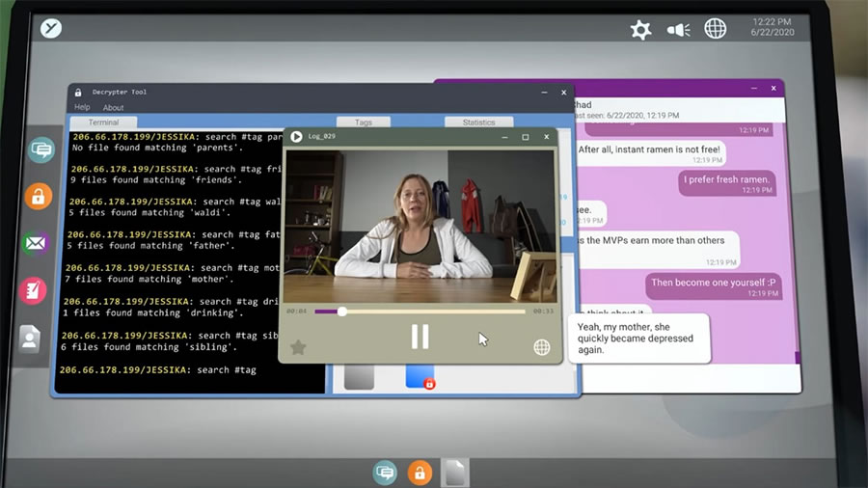
Task: Click 'Then become one yourself :P' message
Action: [x=714, y=286]
